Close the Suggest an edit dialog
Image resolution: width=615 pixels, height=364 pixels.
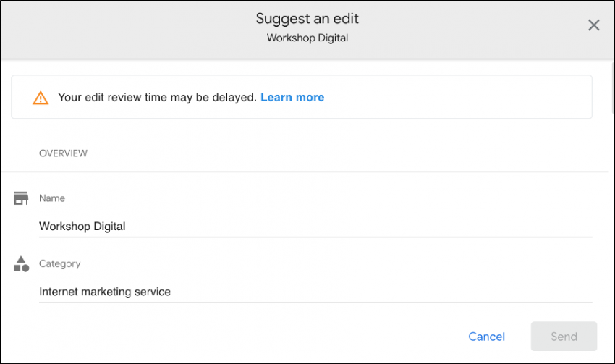coord(594,25)
